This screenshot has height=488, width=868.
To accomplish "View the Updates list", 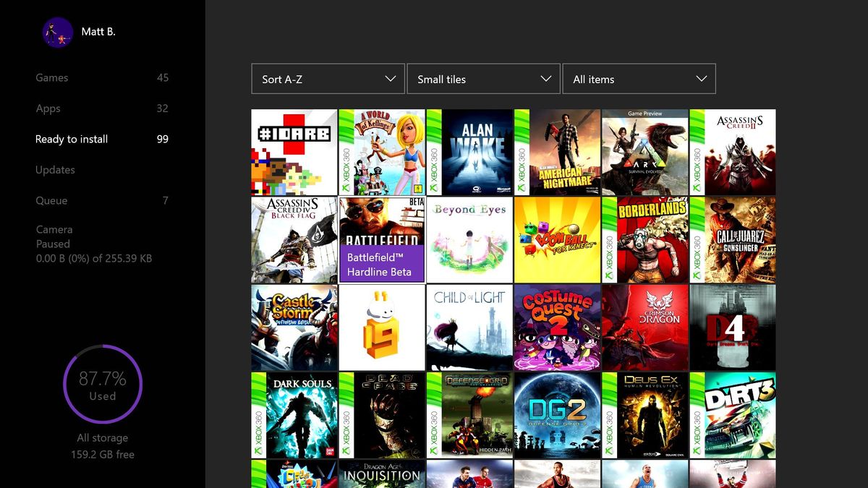I will click(55, 170).
